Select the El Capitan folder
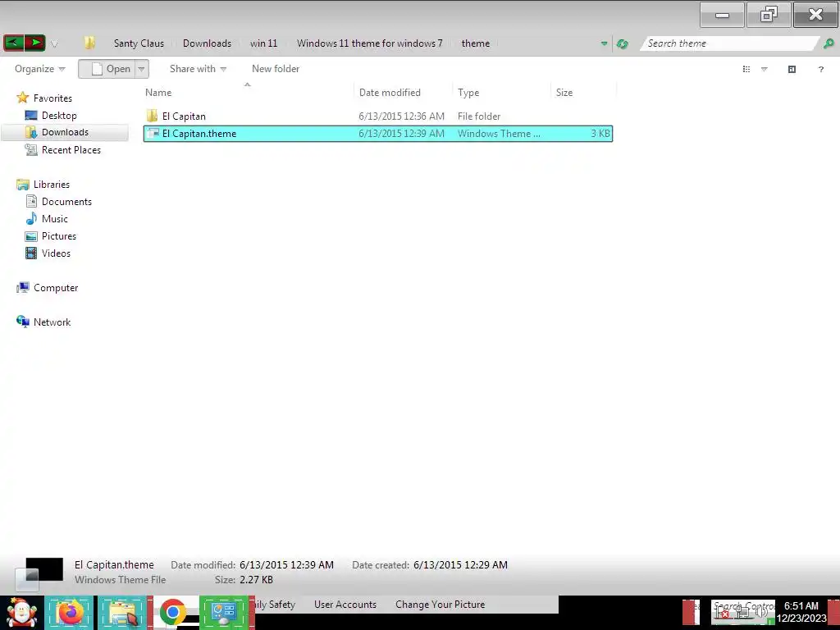Image resolution: width=840 pixels, height=630 pixels. (x=377, y=116)
